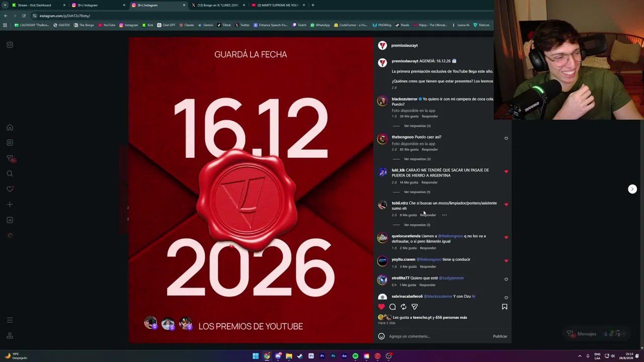The height and width of the screenshot is (362, 644).
Task: Expand replies under blackzozuterror comment
Action: [x=417, y=126]
